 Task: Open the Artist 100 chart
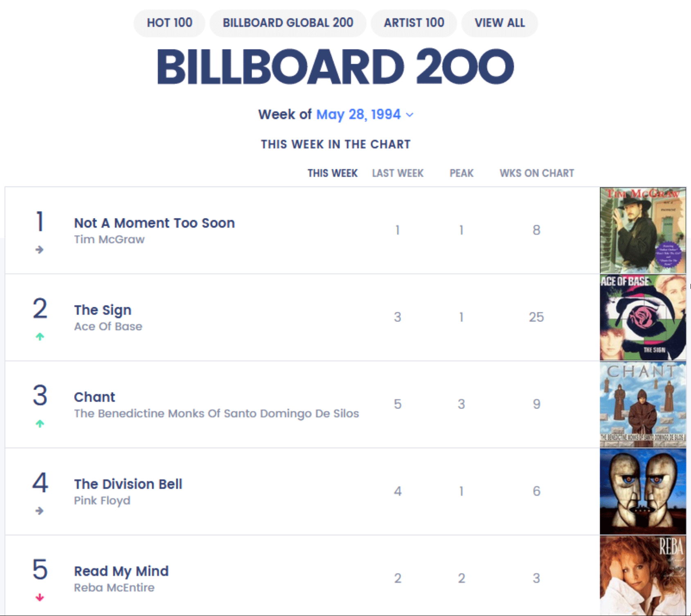[414, 23]
